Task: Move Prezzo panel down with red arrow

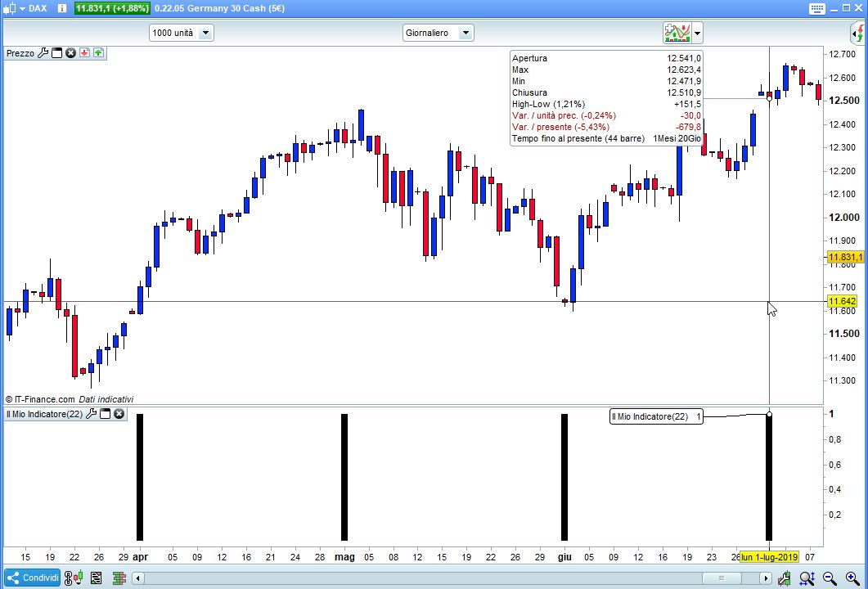Action: click(84, 53)
